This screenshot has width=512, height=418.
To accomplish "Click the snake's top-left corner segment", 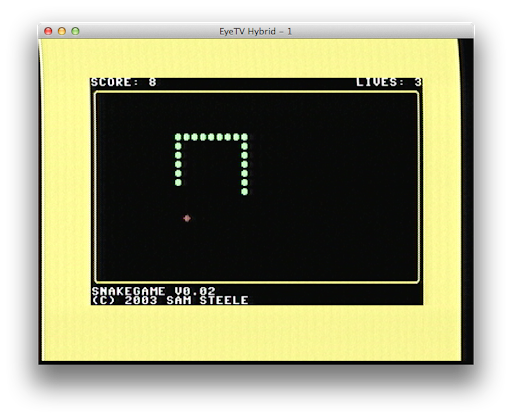I will coord(178,137).
